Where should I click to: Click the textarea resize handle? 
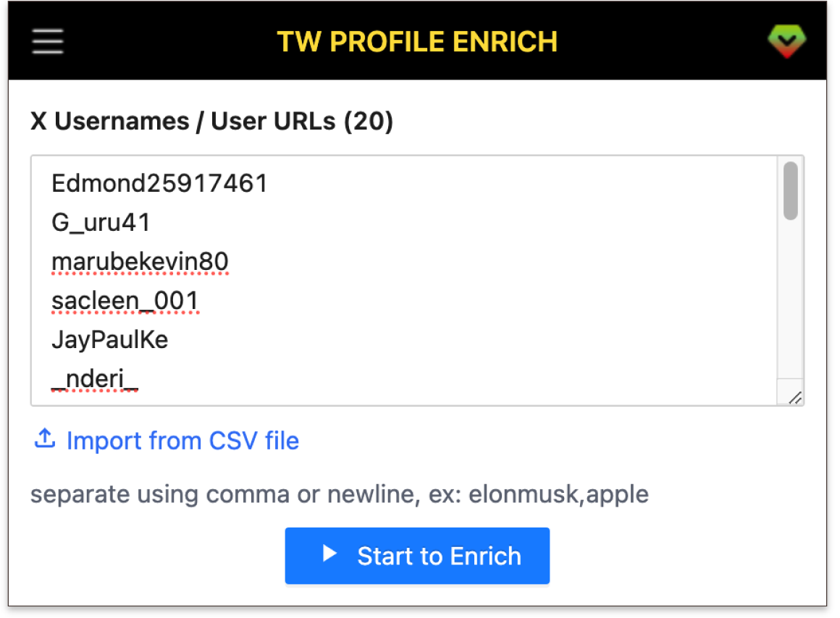pyautogui.click(x=795, y=397)
